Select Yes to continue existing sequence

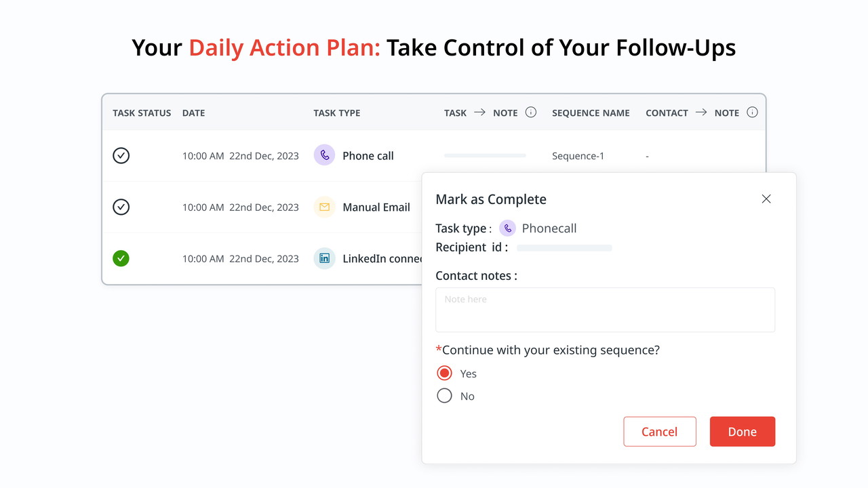coord(444,373)
